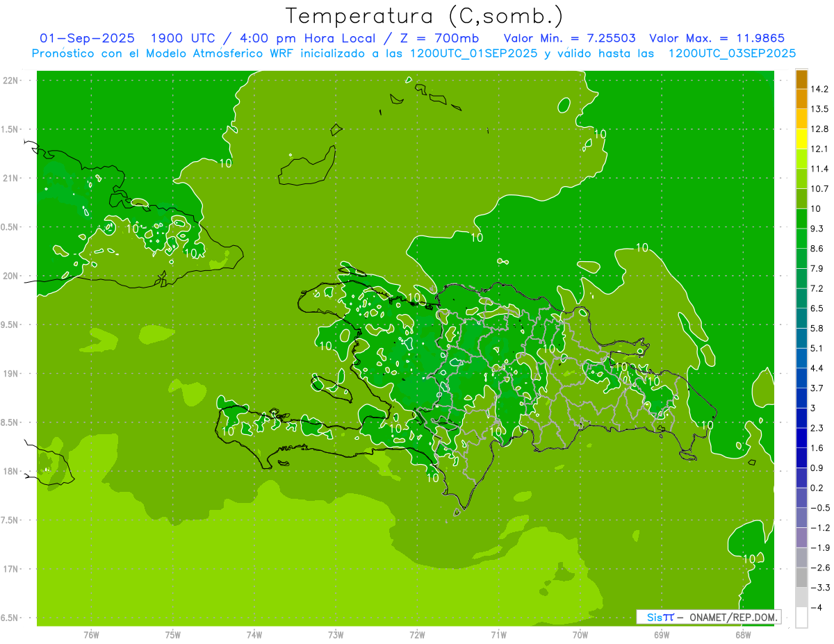Click the 0.9 legend value
Image resolution: width=834 pixels, height=644 pixels.
[817, 468]
